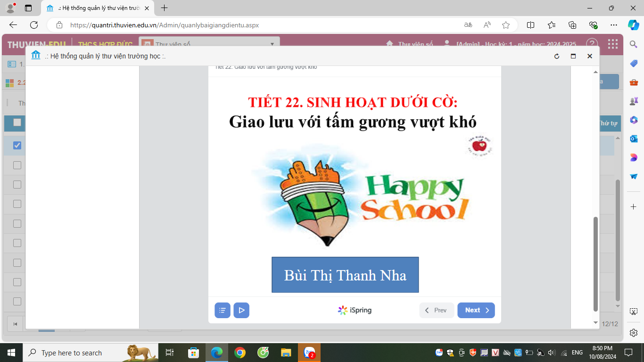Go to first page in the pager
Viewport: 644px width, 362px height.
pos(16,324)
